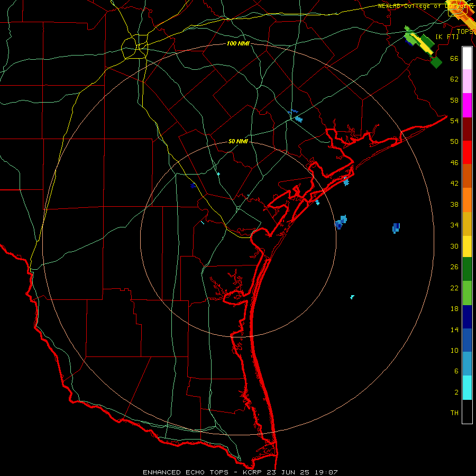
Task: Click the dark green legend swatch
Action: (467, 269)
